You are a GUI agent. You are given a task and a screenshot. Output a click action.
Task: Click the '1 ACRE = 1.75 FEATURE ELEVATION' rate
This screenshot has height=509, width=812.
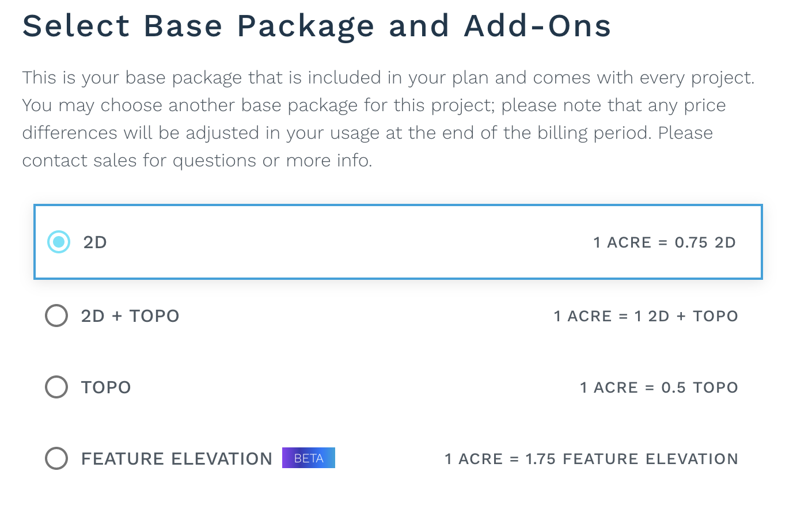point(591,459)
